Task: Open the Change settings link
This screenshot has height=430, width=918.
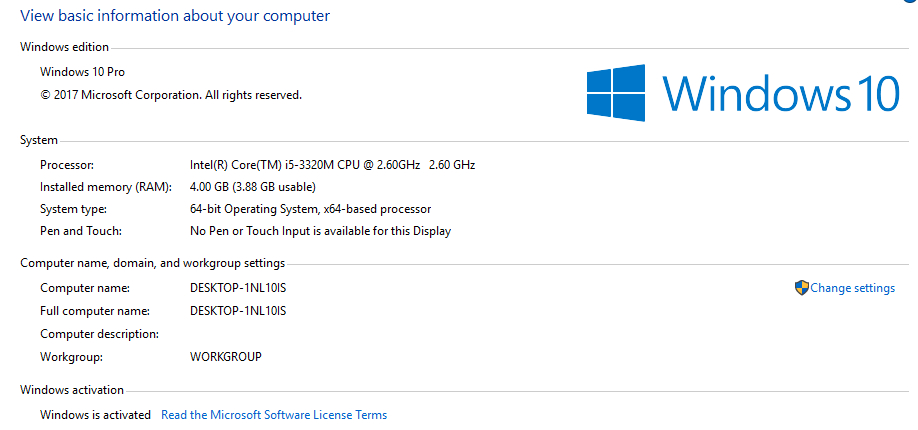Action: [x=852, y=288]
